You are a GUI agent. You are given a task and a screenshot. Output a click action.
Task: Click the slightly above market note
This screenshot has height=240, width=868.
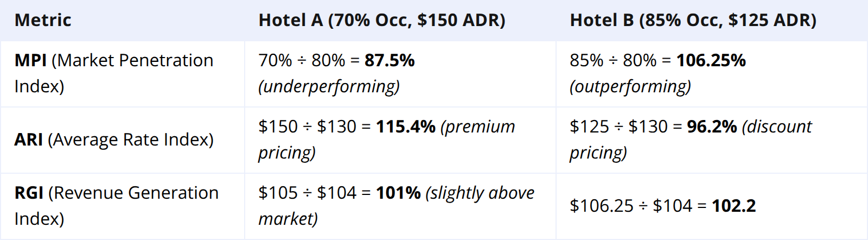click(x=397, y=206)
